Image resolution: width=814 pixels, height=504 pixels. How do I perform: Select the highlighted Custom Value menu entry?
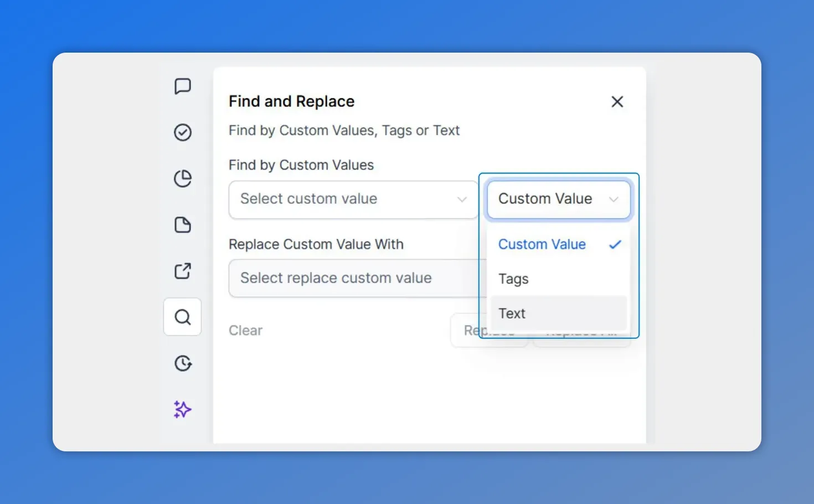(542, 244)
